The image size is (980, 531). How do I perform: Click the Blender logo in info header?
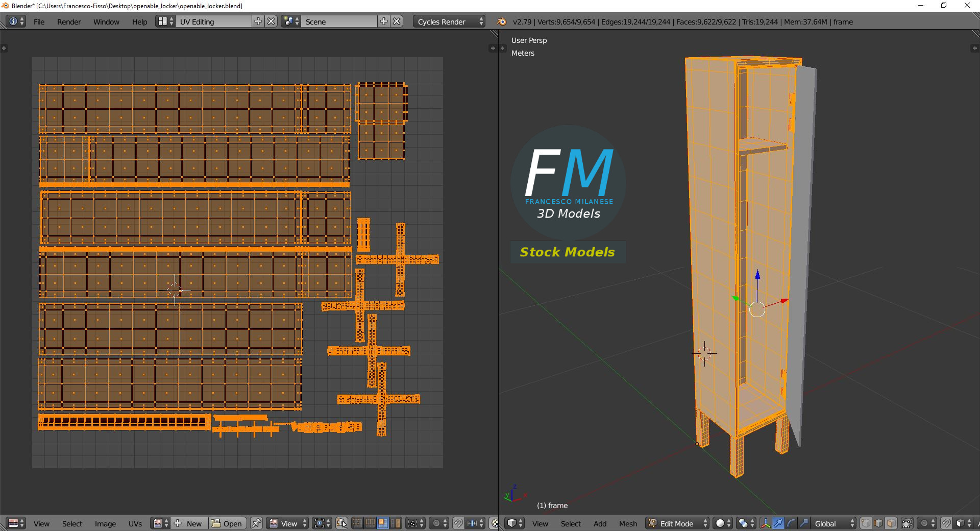pyautogui.click(x=501, y=21)
